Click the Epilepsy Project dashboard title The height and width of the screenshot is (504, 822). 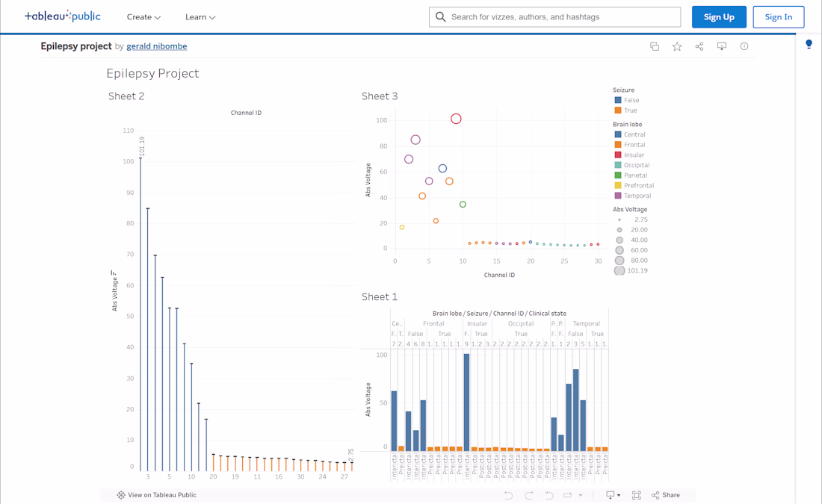152,73
